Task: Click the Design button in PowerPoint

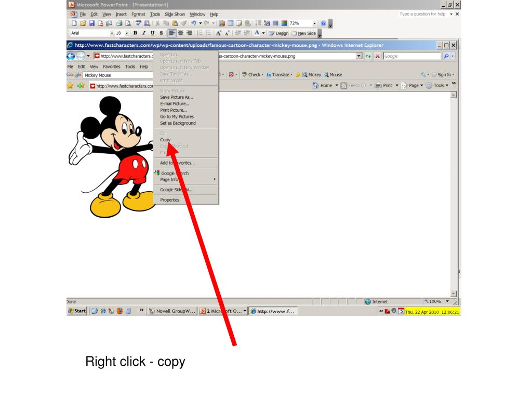Action: coord(278,33)
